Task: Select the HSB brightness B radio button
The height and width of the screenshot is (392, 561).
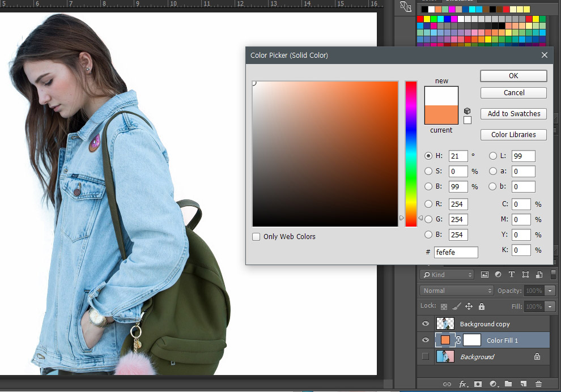Action: (x=428, y=186)
